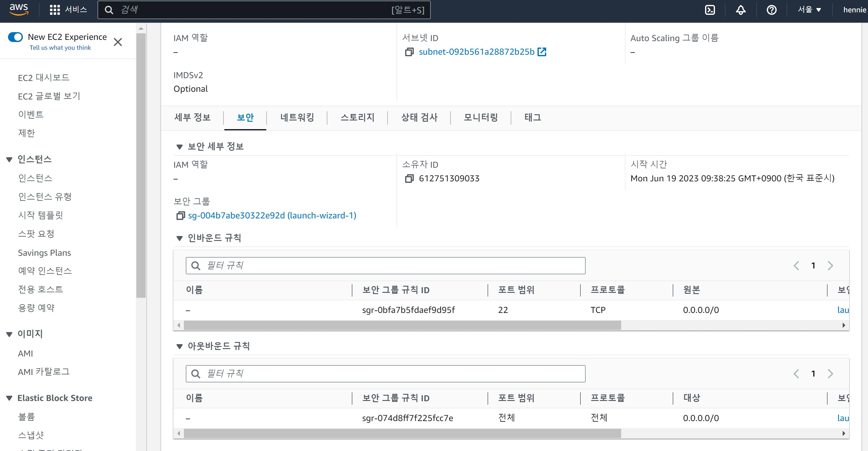Collapse the 인바운드 규칙 section

coord(180,238)
